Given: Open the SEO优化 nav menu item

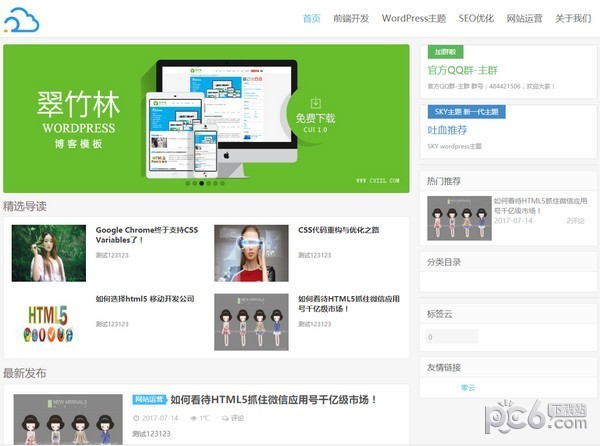Looking at the screenshot, I should point(476,18).
